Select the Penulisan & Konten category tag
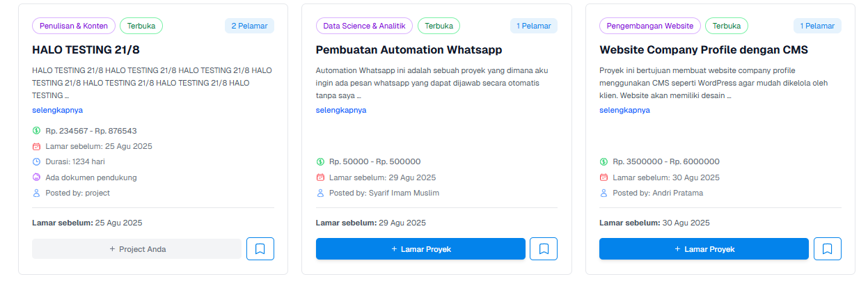Image resolution: width=868 pixels, height=286 pixels. point(74,26)
